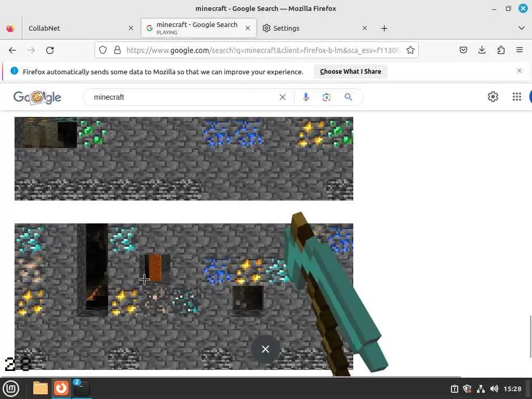
Task: Expand the list all tabs chevron
Action: [x=522, y=28]
